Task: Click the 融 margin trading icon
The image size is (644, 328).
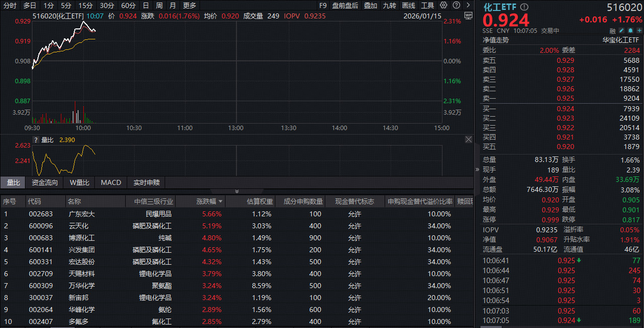Action: pyautogui.click(x=612, y=30)
